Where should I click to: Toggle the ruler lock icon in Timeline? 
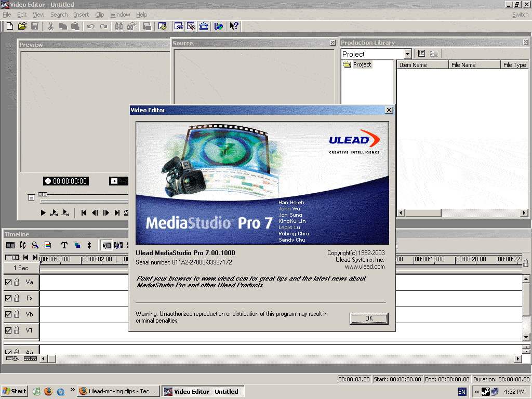pyautogui.click(x=526, y=262)
